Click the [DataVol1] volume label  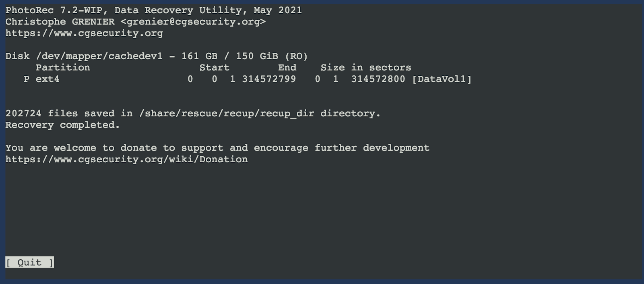[x=442, y=79]
